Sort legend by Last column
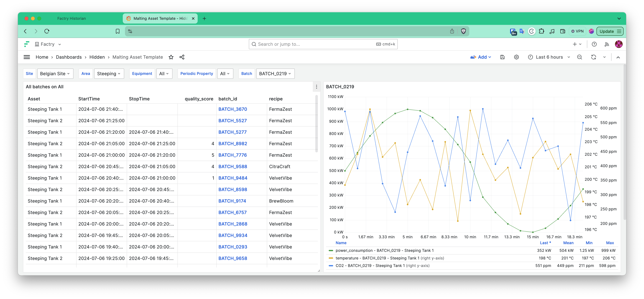The width and height of the screenshot is (644, 299). click(x=545, y=243)
